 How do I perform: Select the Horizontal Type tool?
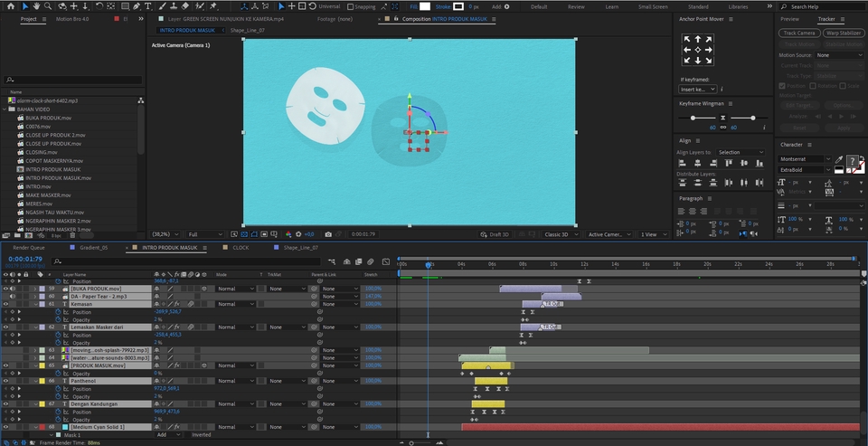coord(147,6)
